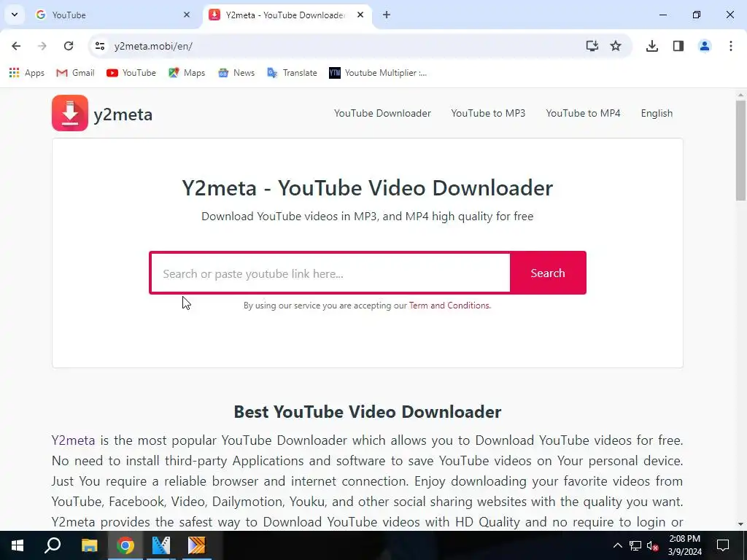Click the y2meta brand name text

click(x=123, y=114)
